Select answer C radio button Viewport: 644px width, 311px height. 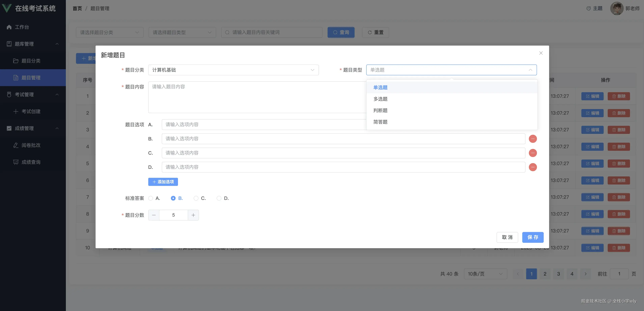tap(196, 198)
